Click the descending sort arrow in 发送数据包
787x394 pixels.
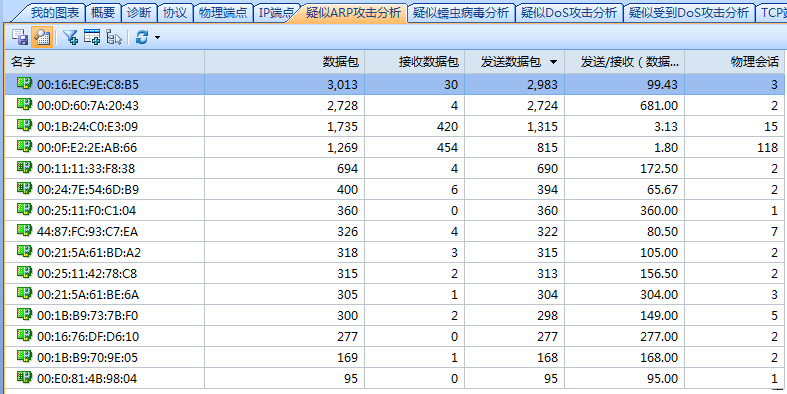coord(553,62)
